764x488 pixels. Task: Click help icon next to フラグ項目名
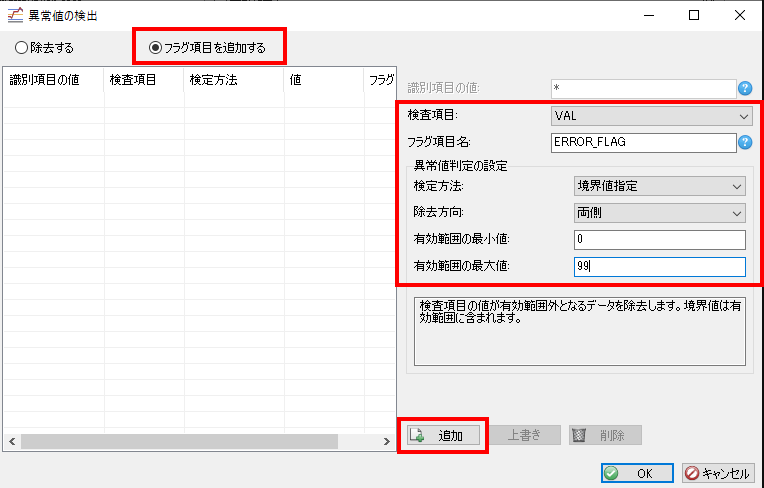(x=745, y=142)
